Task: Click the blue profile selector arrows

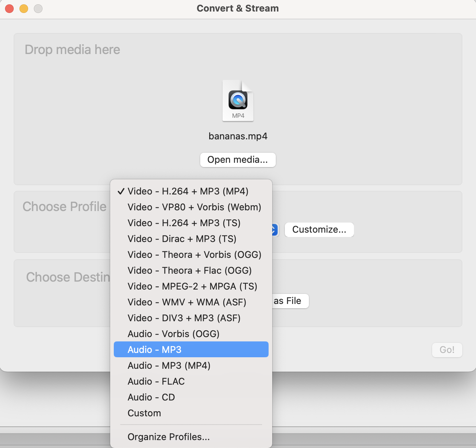Action: 274,229
